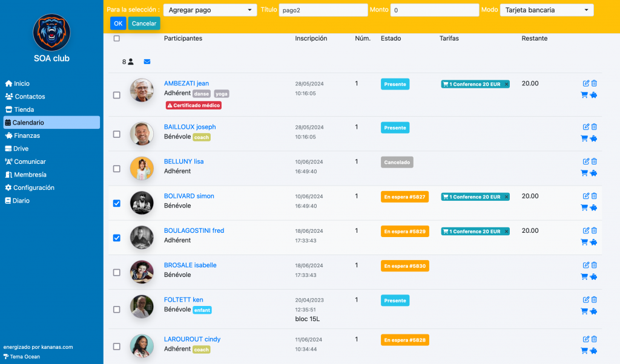Uncheck the BOLIVARD simon checkbox
Viewport: 620px width, 364px height.
[x=117, y=203]
